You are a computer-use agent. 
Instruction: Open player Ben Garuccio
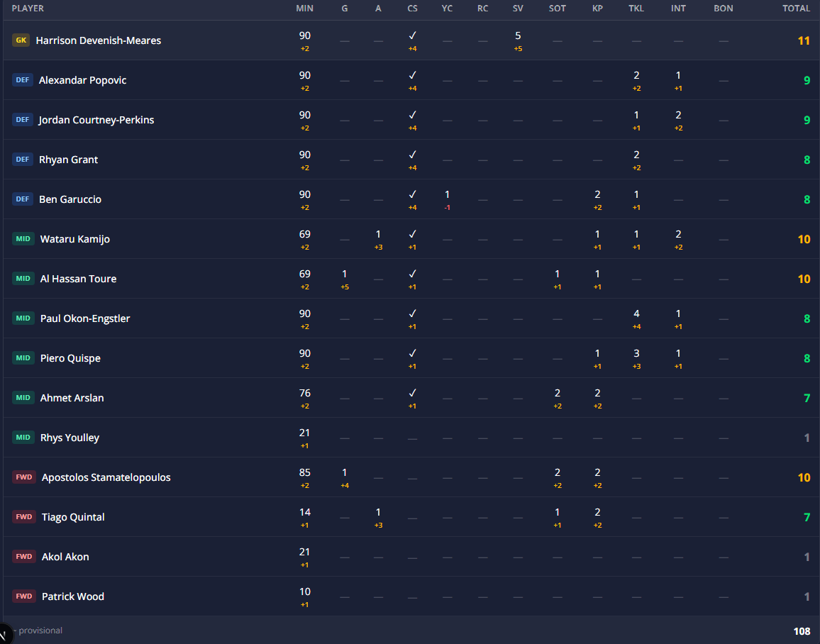[x=70, y=199]
